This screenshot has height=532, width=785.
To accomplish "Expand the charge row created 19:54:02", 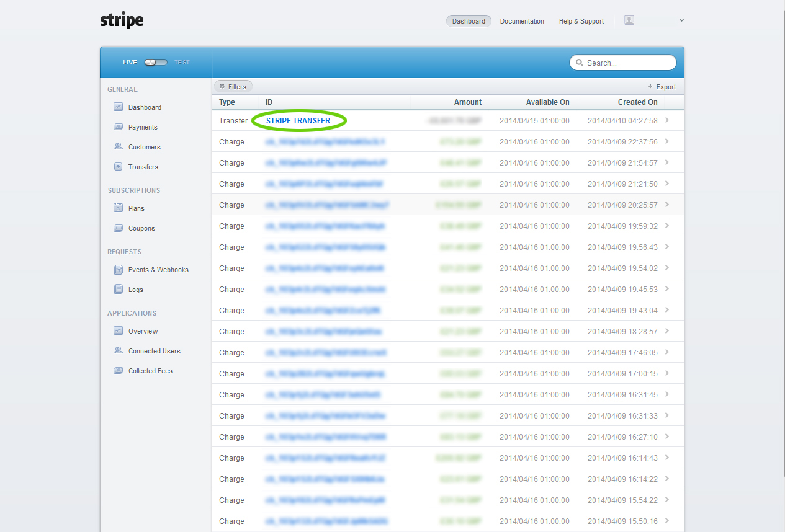I will click(667, 268).
